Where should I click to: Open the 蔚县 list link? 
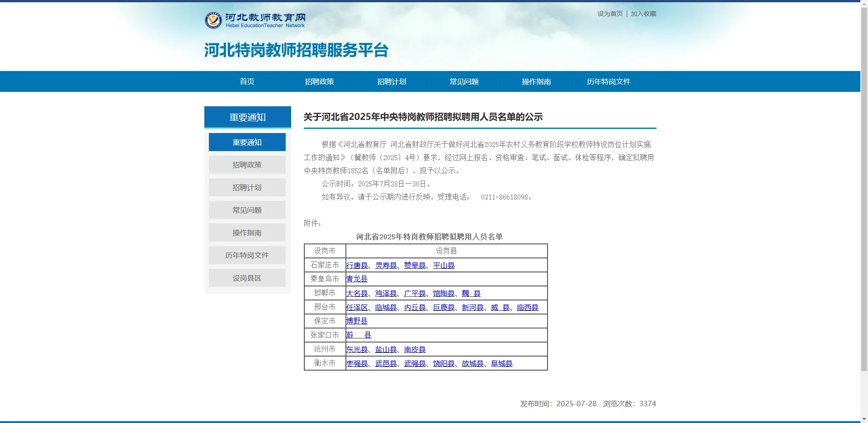tap(359, 335)
